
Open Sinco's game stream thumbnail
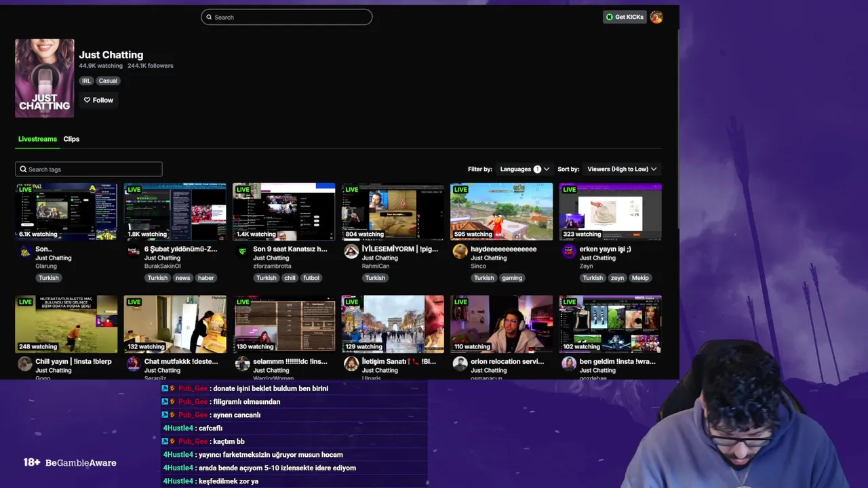point(502,211)
